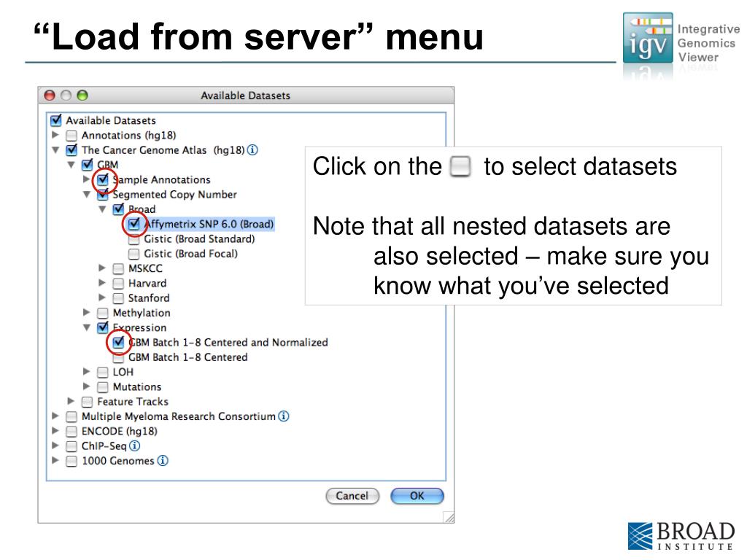Check the Methylation checkbox

point(103,313)
